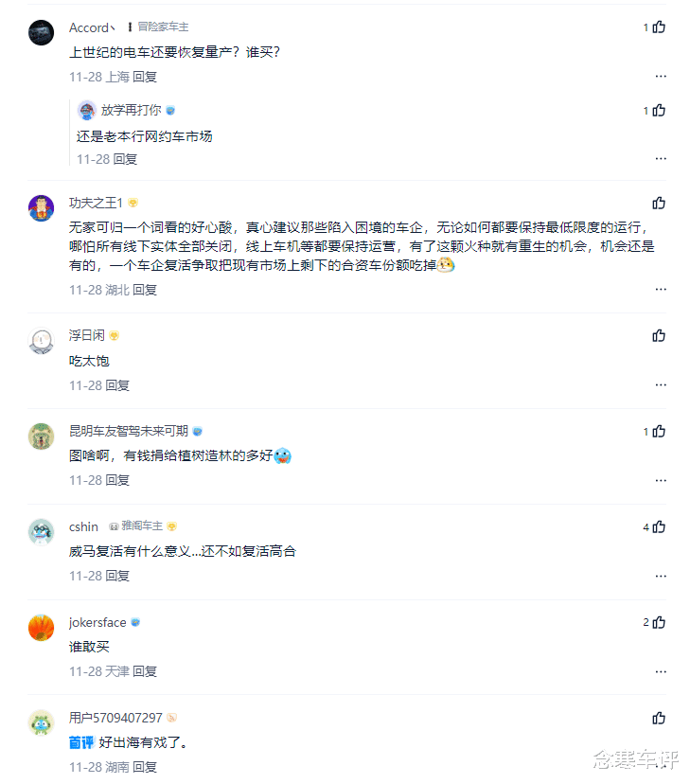Open more options for jokersface's comment
Image resolution: width=690 pixels, height=784 pixels.
[x=661, y=671]
